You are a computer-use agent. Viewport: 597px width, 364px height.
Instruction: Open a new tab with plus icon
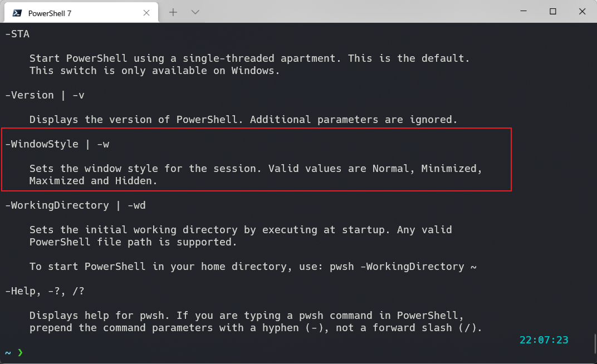click(173, 12)
